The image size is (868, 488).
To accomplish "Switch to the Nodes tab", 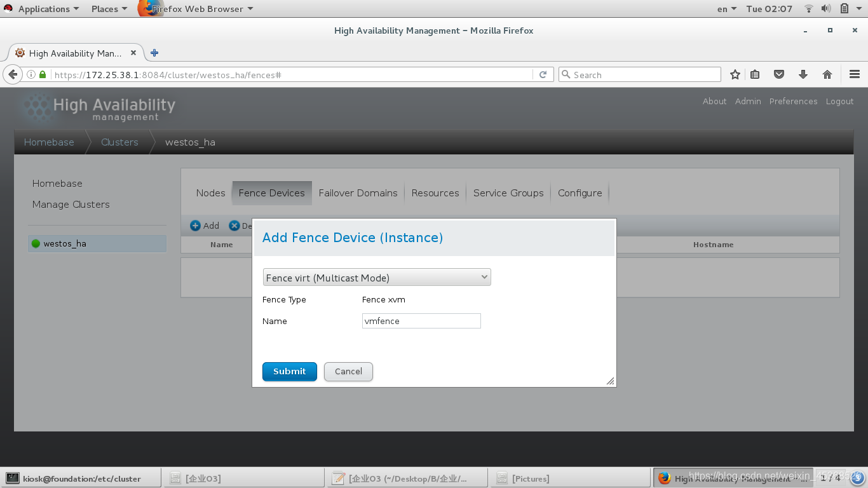I will click(x=210, y=193).
